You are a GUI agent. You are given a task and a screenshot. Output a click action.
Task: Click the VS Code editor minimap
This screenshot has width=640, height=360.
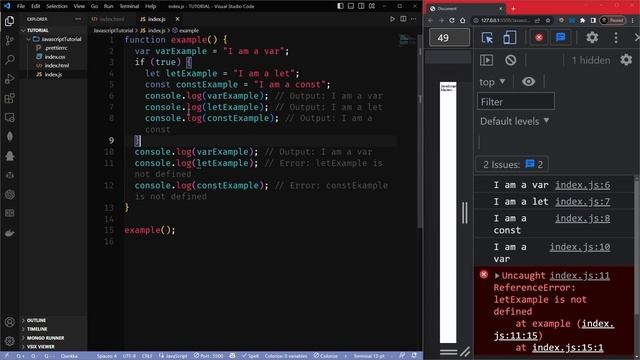[x=407, y=40]
